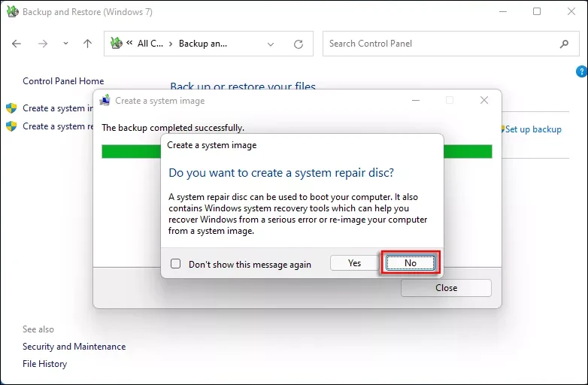This screenshot has width=588, height=385.
Task: Close the Backup and Restore main window
Action: click(571, 11)
